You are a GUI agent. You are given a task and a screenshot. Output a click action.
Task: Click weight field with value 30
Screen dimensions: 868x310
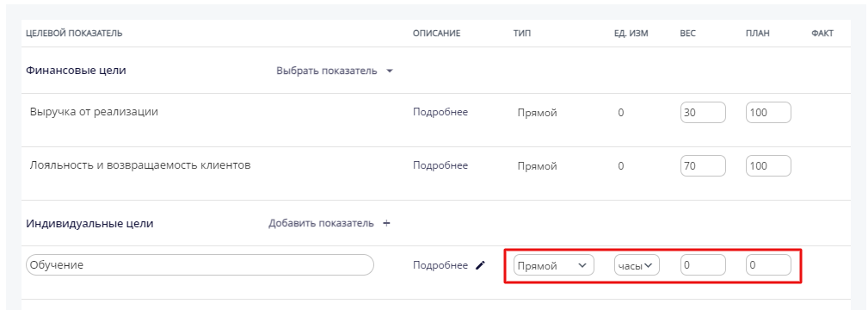(x=703, y=113)
